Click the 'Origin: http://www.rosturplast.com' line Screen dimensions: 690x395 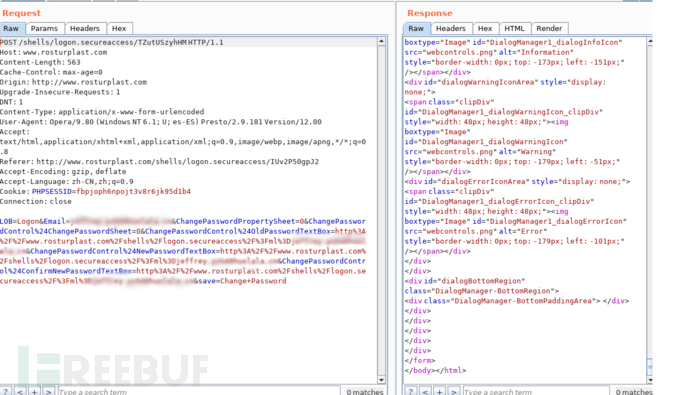pos(73,82)
